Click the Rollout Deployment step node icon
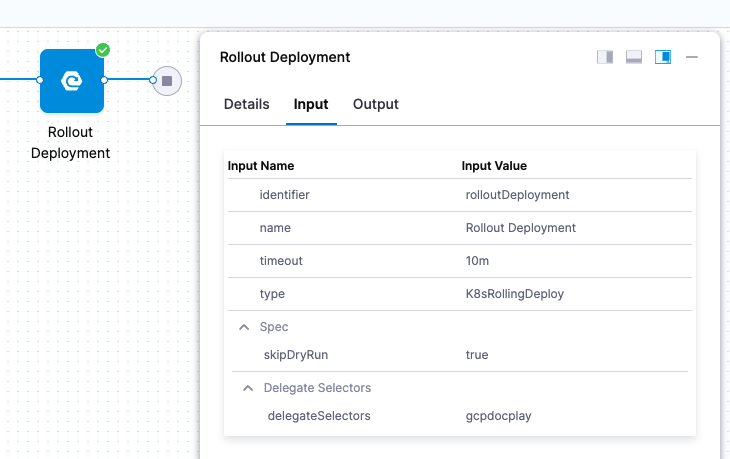The width and height of the screenshot is (730, 459). pyautogui.click(x=72, y=80)
